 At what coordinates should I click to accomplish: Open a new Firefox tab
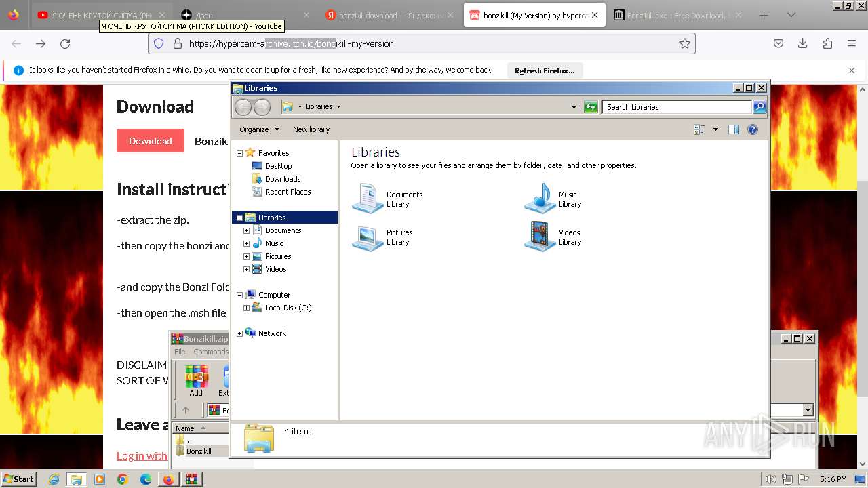pos(764,15)
